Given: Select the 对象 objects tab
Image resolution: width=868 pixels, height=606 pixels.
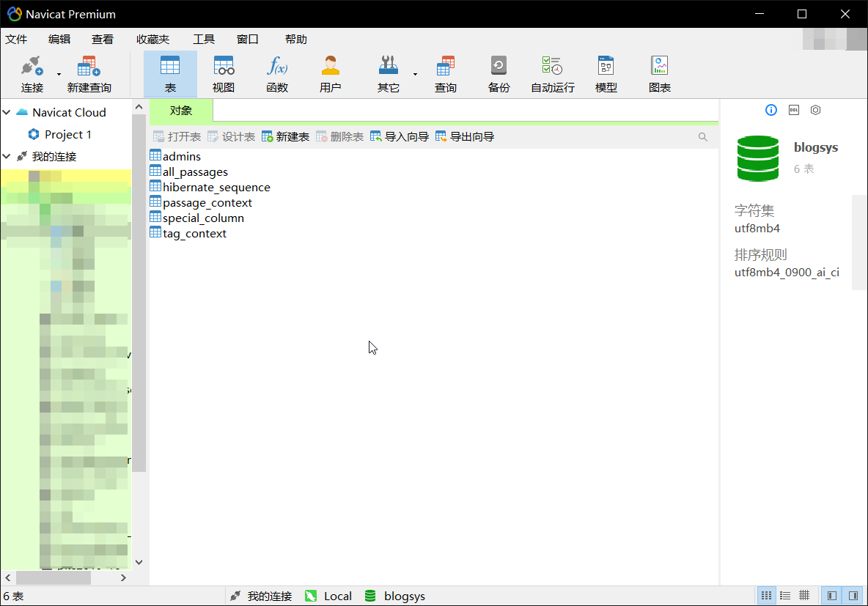Looking at the screenshot, I should coord(181,111).
